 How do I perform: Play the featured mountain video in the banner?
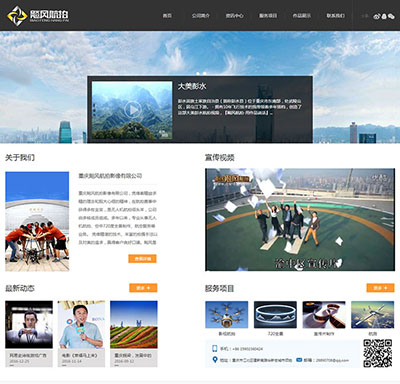point(132,110)
